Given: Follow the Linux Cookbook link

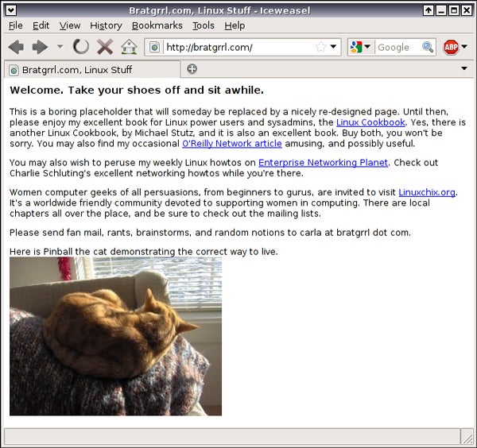Looking at the screenshot, I should point(370,122).
